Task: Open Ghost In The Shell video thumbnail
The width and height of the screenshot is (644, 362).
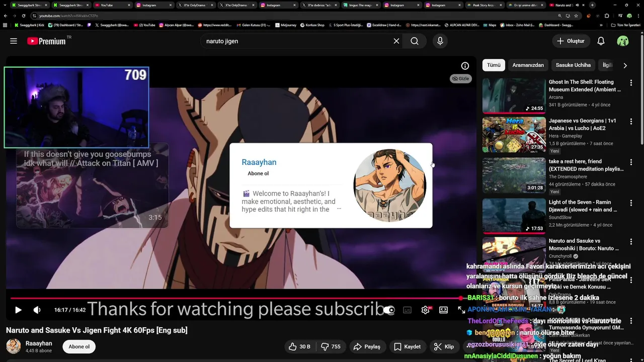Action: [514, 96]
